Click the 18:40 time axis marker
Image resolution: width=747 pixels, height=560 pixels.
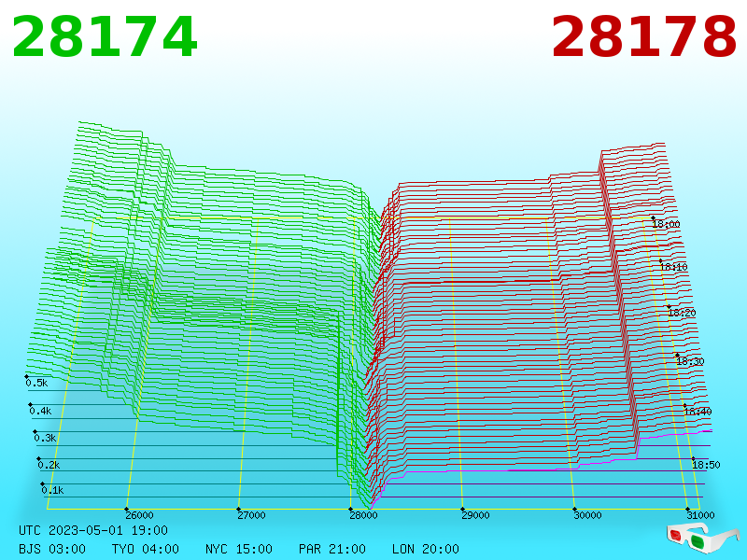point(698,412)
